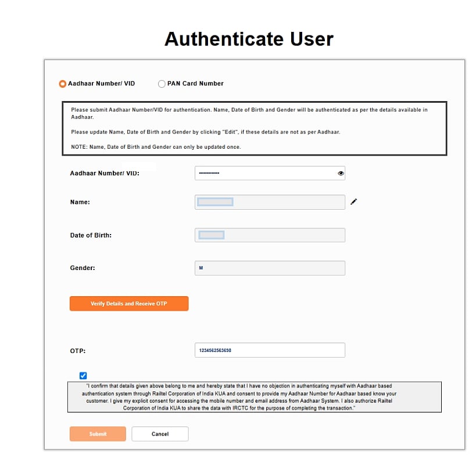This screenshot has height=457, width=476.
Task: Reveal the hidden Aadhaar number with eye icon
Action: tap(341, 173)
